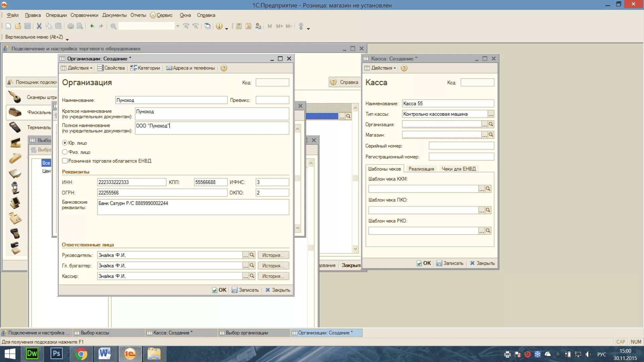Open Photoshop from Windows taskbar

pos(56,354)
